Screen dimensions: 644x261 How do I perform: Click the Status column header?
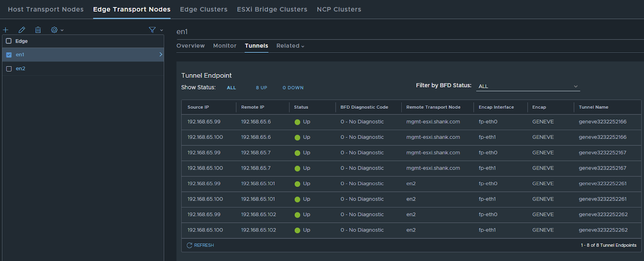[x=301, y=107]
